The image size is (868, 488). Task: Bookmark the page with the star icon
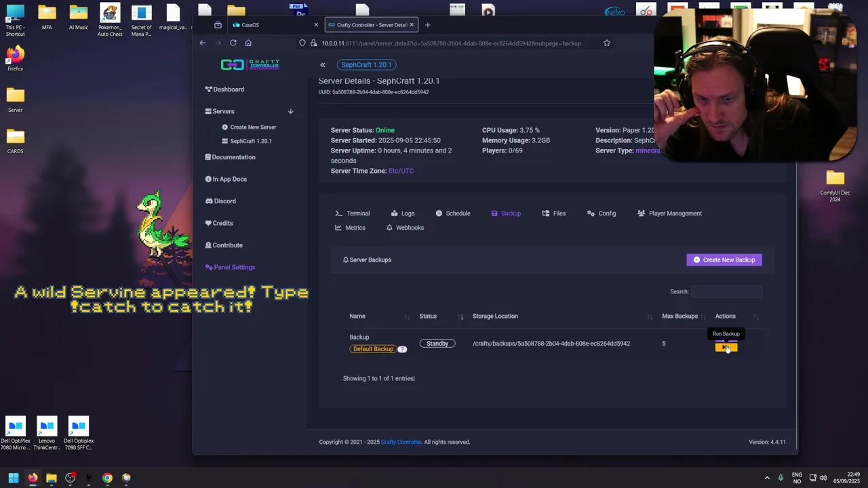pos(607,43)
